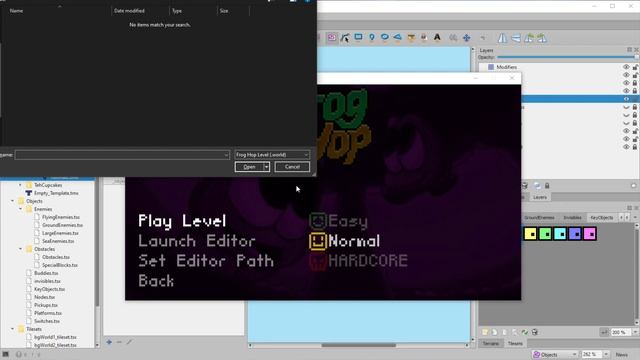
Task: Toggle the lock on the fourth layer row
Action: [635, 91]
